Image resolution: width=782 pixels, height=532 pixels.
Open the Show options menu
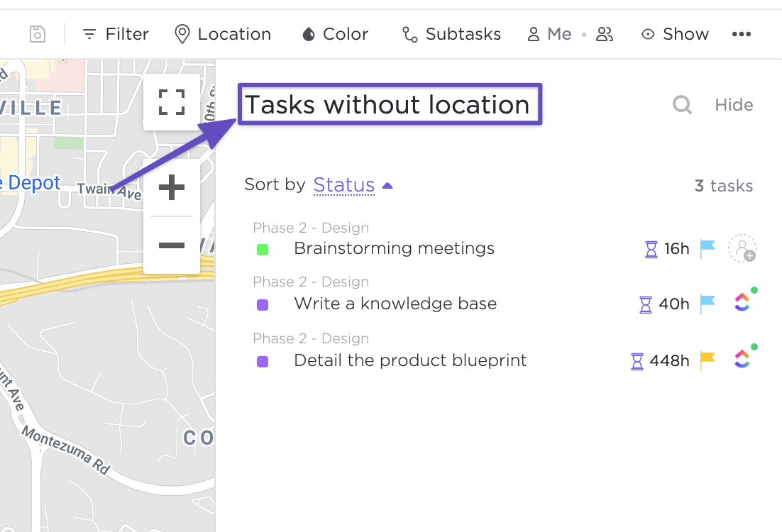[675, 34]
